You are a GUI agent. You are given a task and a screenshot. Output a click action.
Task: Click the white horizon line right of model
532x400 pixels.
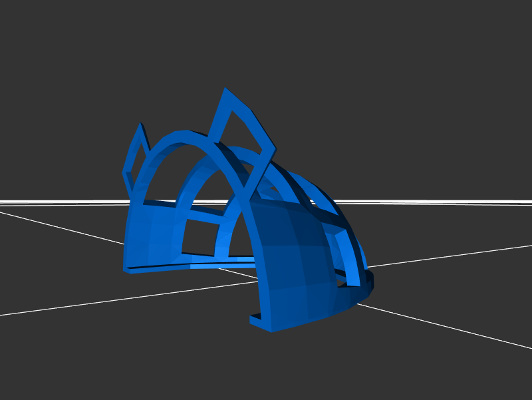tap(452, 202)
